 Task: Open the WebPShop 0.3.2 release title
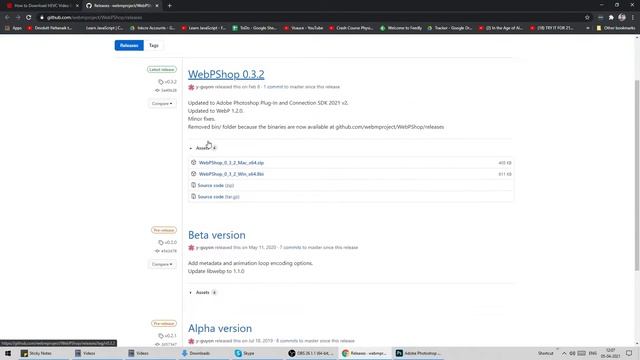coord(226,74)
